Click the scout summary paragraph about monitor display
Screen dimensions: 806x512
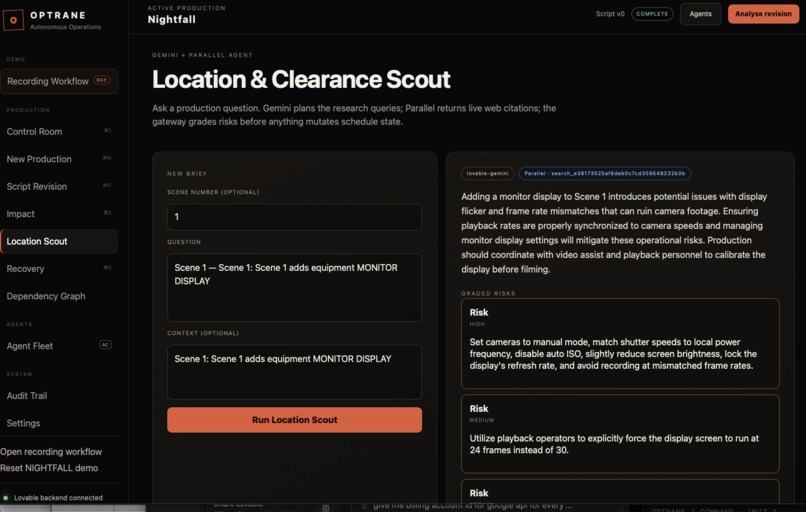tap(614, 233)
